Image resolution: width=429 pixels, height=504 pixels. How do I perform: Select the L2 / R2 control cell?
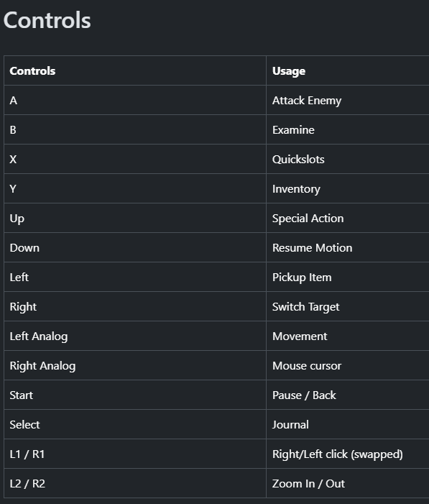(135, 483)
